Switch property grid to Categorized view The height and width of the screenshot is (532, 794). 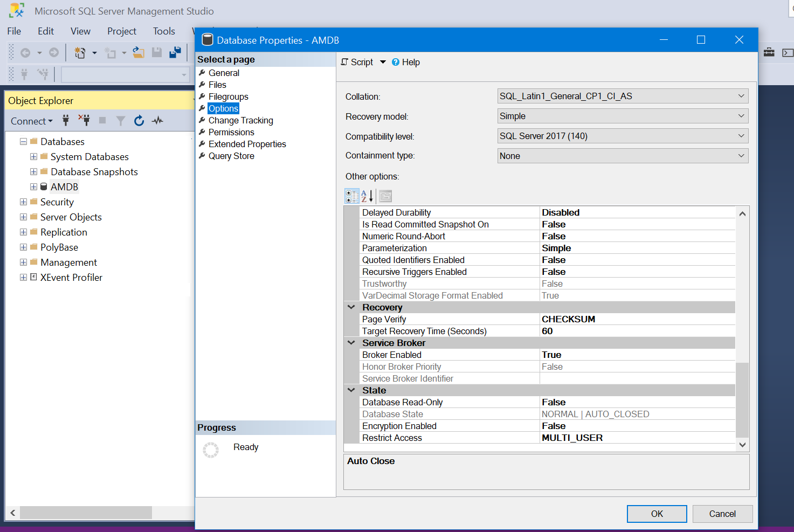pyautogui.click(x=352, y=196)
